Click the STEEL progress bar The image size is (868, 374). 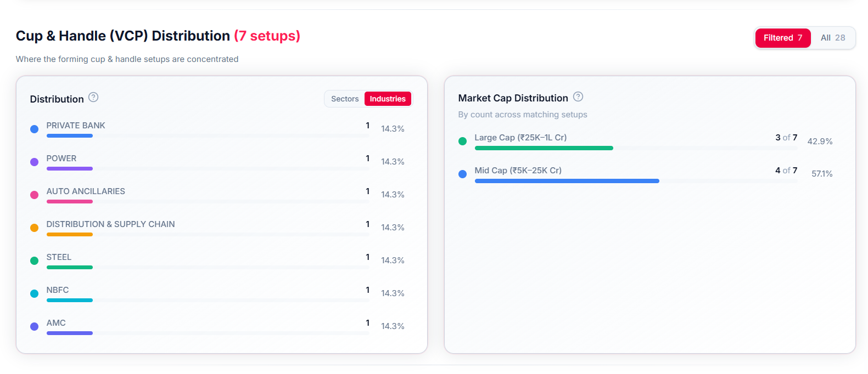(x=208, y=267)
